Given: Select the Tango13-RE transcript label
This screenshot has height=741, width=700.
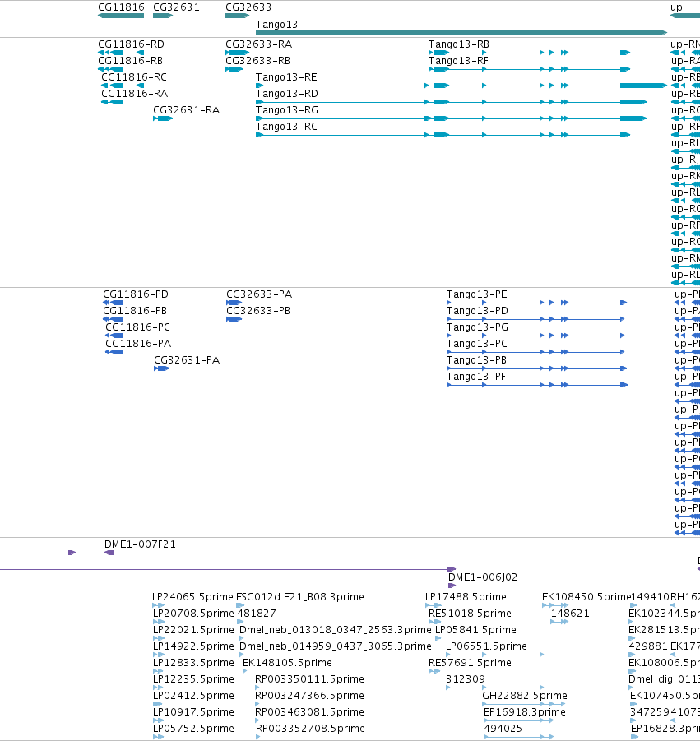Looking at the screenshot, I should coord(286,77).
